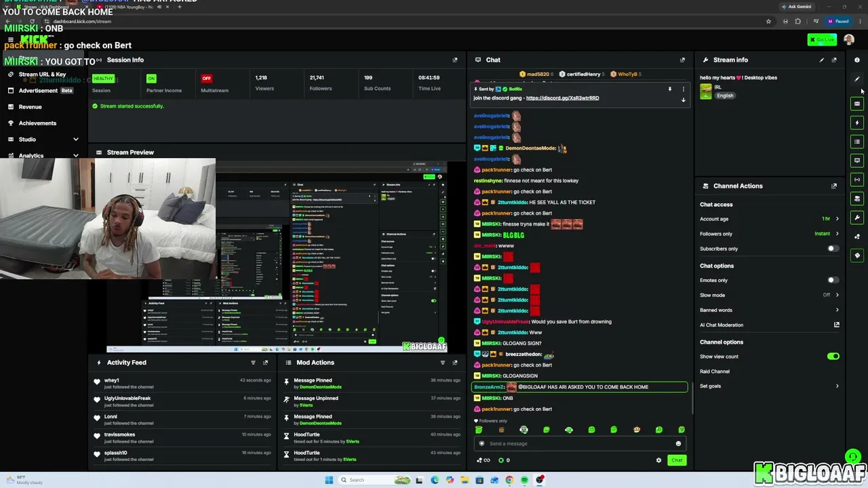
Task: Click the browser address bar
Action: click(x=407, y=21)
